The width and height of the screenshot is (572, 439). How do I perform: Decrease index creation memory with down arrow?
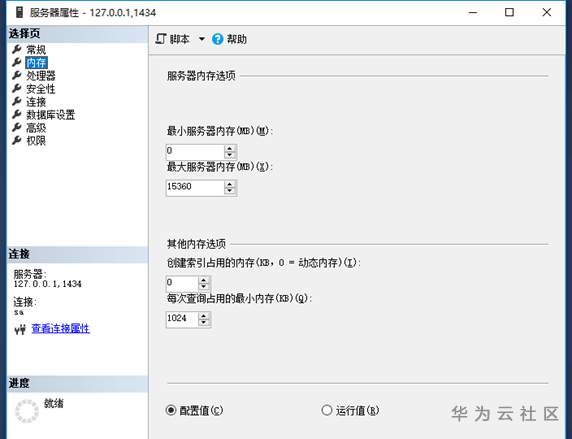[204, 287]
